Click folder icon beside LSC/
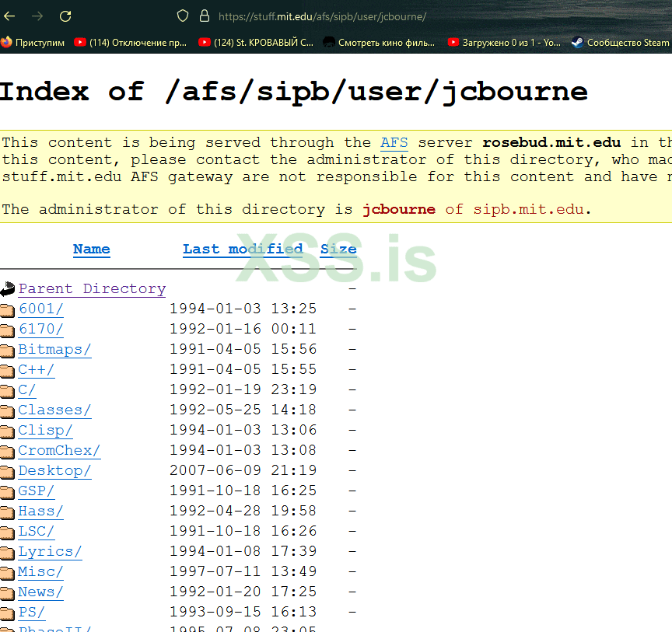The width and height of the screenshot is (672, 632). click(x=7, y=532)
